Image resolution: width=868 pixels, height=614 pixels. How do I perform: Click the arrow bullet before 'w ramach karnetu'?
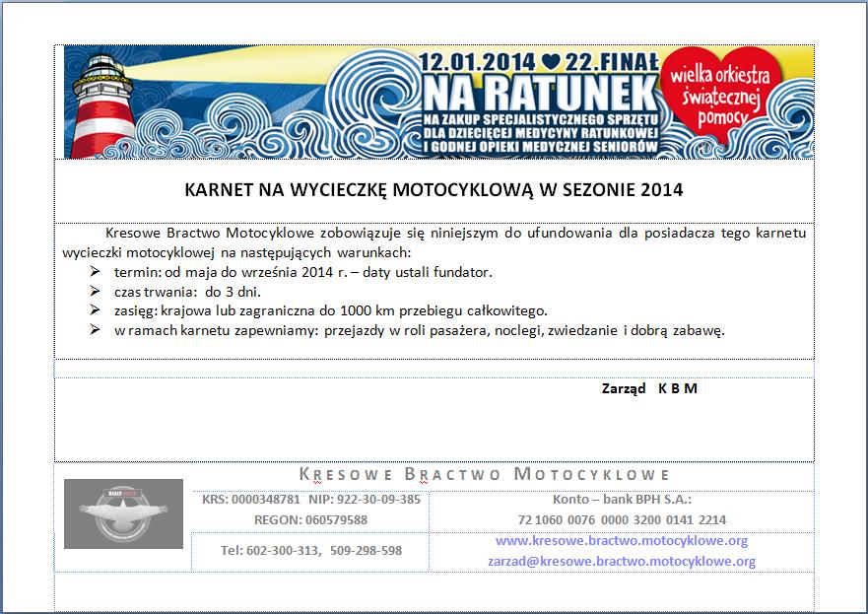pyautogui.click(x=95, y=330)
